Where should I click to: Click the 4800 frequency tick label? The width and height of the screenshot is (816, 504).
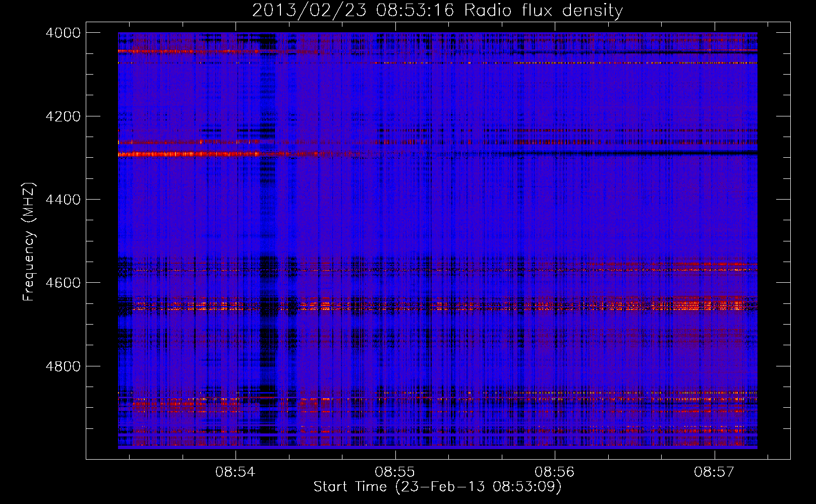coord(63,366)
